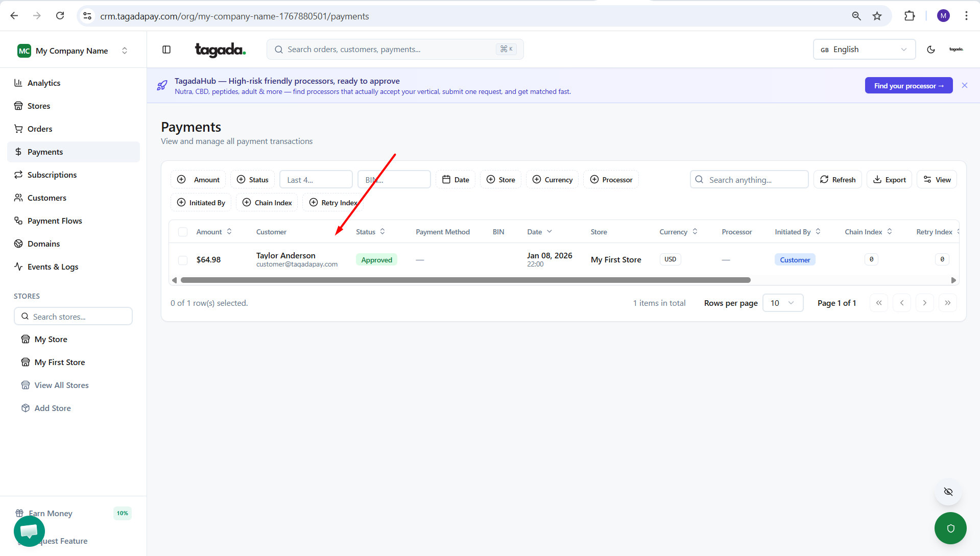Open the English language dropdown
The image size is (980, 556).
864,50
